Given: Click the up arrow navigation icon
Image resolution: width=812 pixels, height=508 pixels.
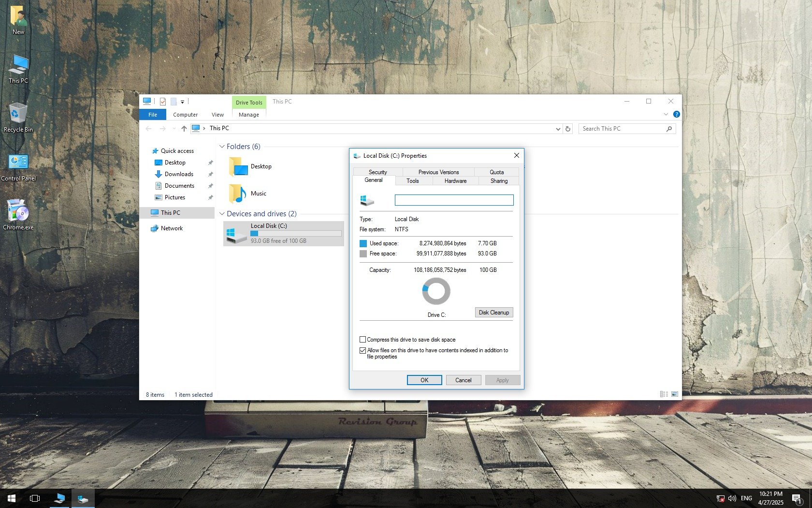Looking at the screenshot, I should (x=184, y=129).
